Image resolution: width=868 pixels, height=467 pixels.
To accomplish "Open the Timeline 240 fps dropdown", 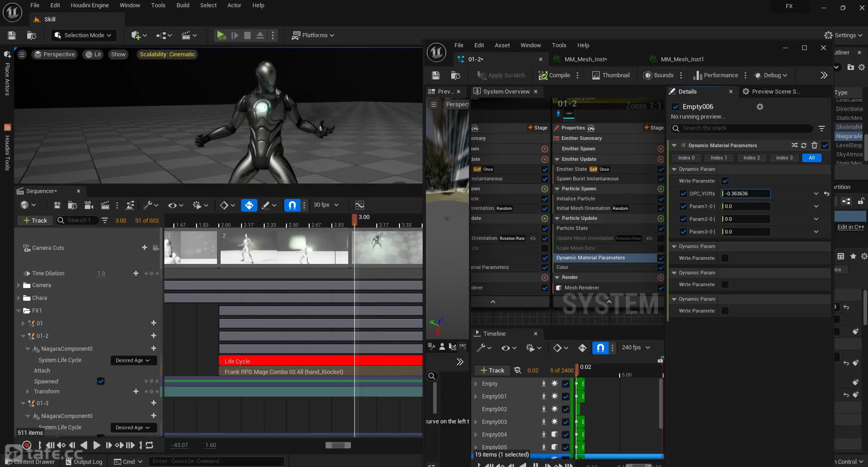I will coord(636,348).
